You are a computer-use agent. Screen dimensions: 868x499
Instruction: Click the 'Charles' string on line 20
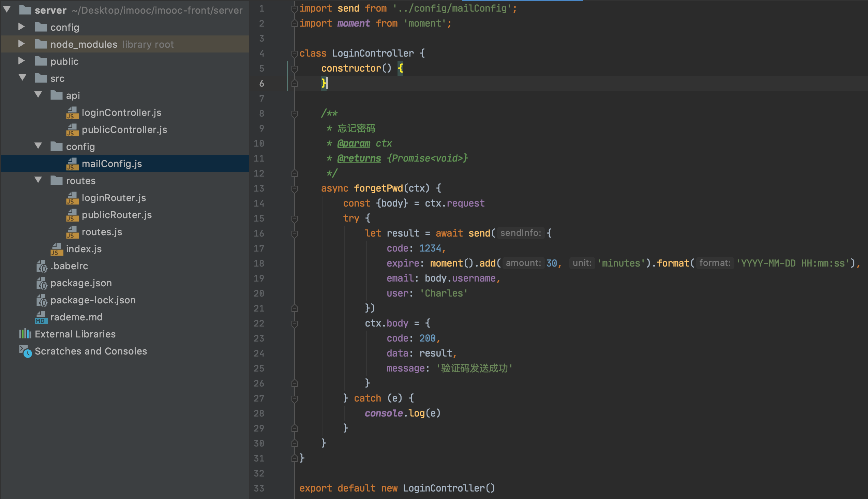click(x=444, y=293)
